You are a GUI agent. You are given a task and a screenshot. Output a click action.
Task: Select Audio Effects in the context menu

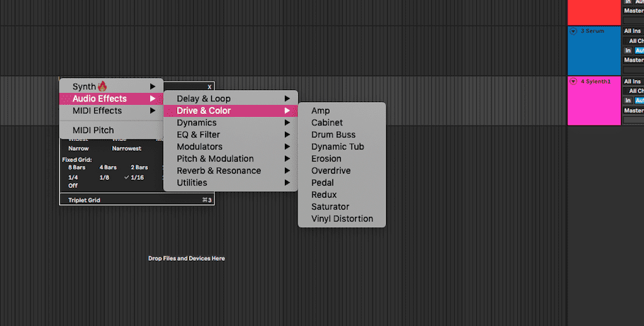pos(111,99)
